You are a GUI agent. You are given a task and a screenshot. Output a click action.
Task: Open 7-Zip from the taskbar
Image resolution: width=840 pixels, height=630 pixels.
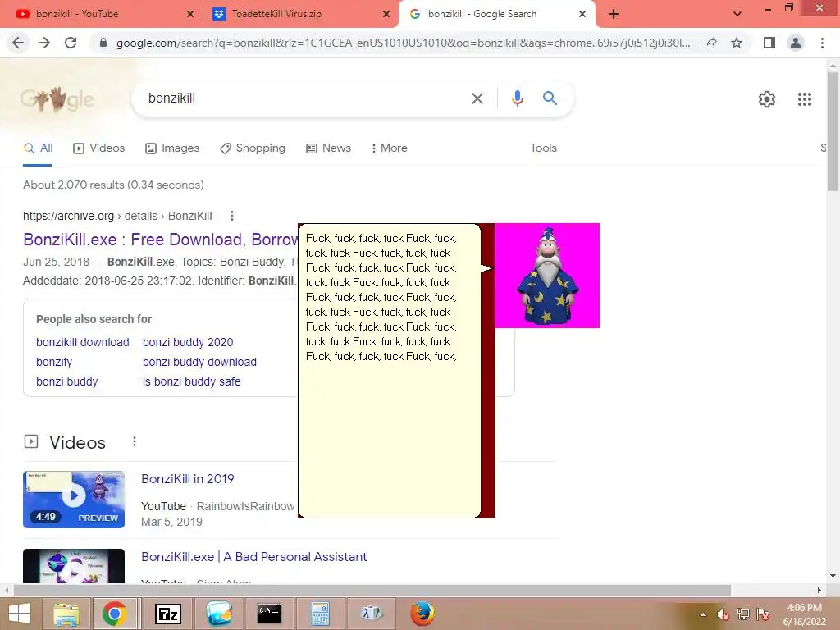[x=167, y=614]
